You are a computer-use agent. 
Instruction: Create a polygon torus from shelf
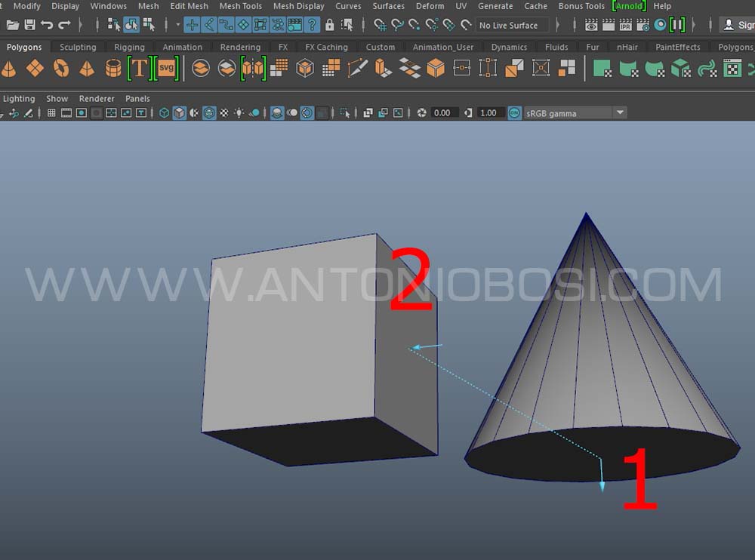tap(60, 68)
